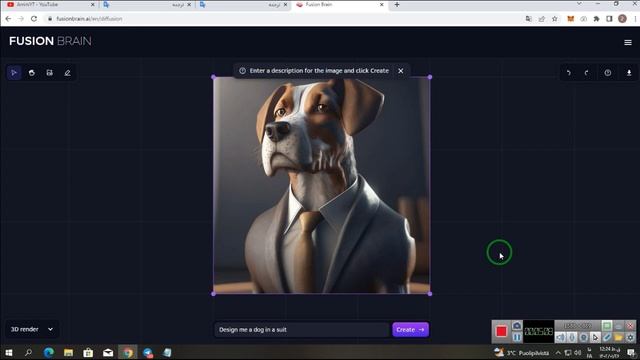This screenshot has width=640, height=360.
Task: Toggle recorder cursor highlight
Action: click(595, 337)
